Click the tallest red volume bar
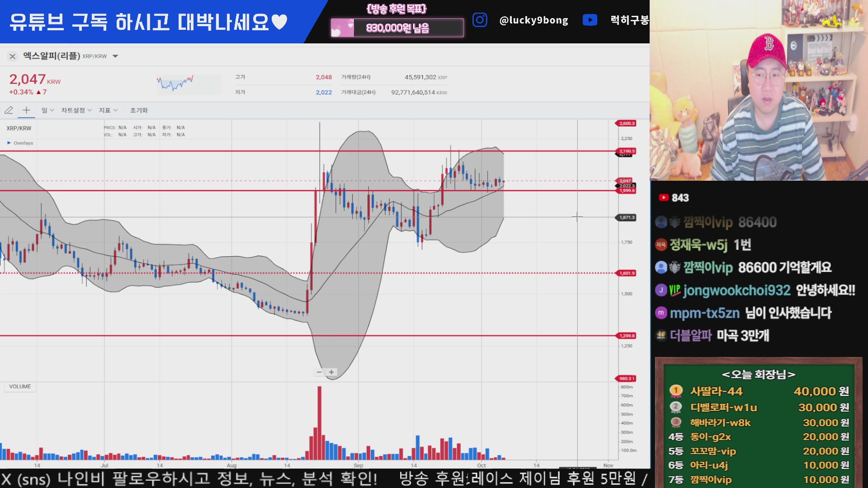This screenshot has width=868, height=488. coord(320,422)
